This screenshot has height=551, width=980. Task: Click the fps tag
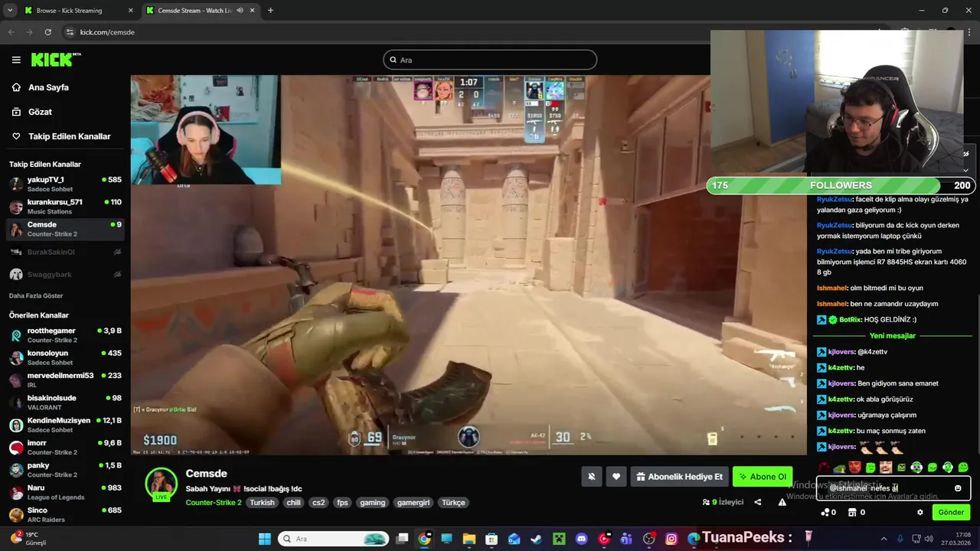coord(342,503)
